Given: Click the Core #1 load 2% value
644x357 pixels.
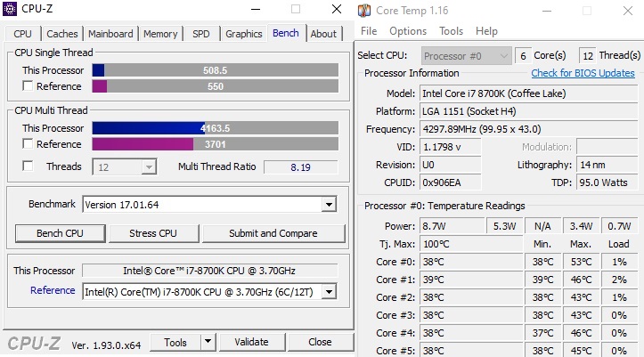Looking at the screenshot, I should (x=619, y=280).
